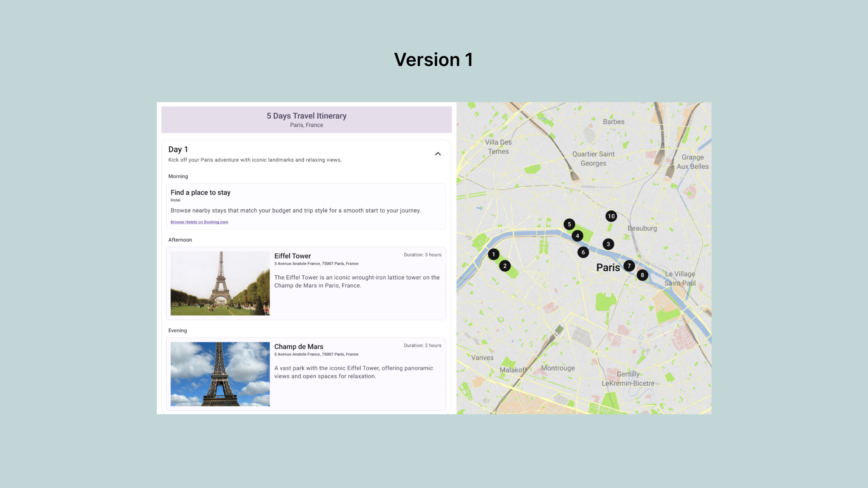The height and width of the screenshot is (488, 868).
Task: Collapse the Day 1 section chevron
Action: [x=438, y=154]
